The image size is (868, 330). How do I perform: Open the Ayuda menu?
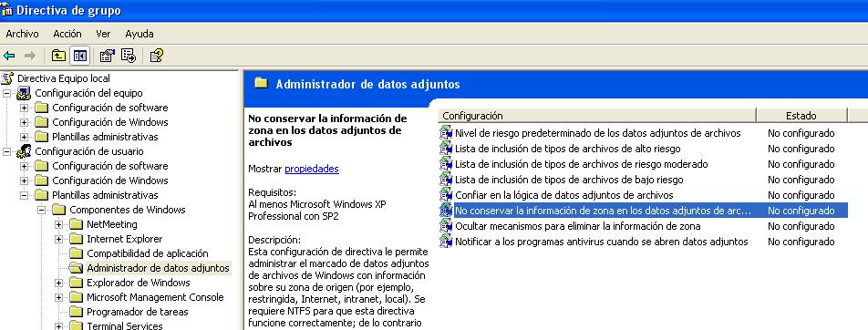coord(139,34)
